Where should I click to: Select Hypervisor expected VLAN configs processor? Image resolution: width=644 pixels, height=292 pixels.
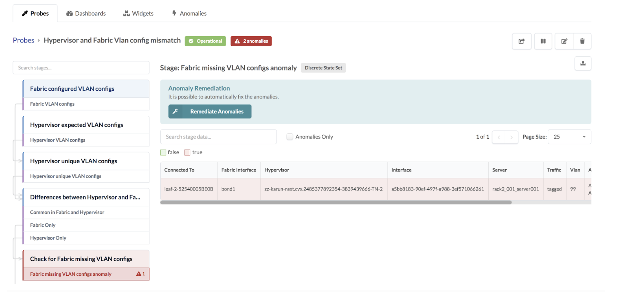pyautogui.click(x=86, y=125)
